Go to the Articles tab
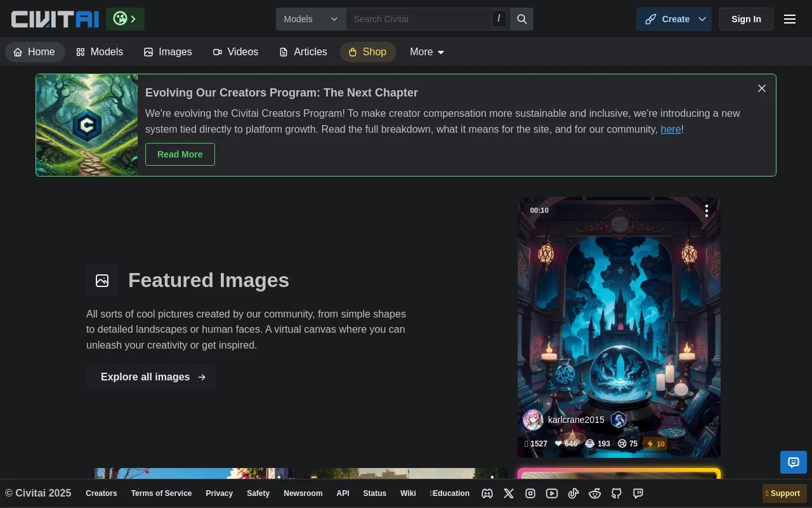This screenshot has height=508, width=812. (x=303, y=52)
